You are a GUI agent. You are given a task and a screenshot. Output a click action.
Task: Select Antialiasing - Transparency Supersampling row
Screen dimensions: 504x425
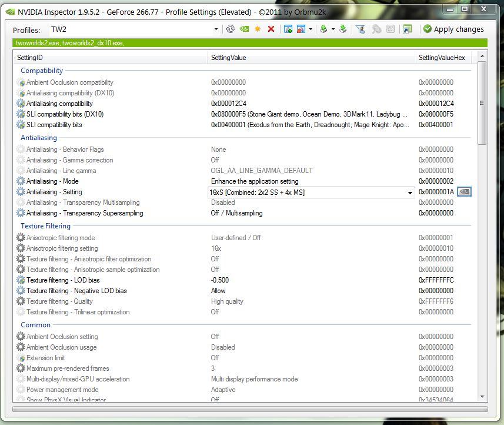(243, 213)
